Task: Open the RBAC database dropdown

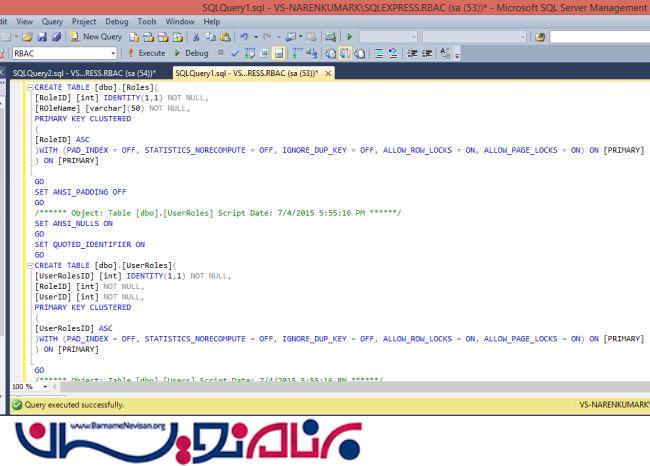Action: click(112, 52)
